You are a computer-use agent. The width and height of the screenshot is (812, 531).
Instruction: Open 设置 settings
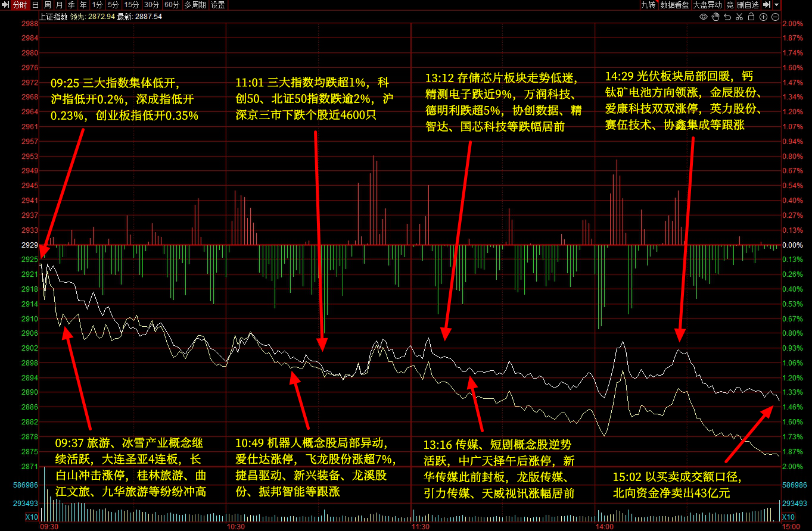[x=218, y=5]
